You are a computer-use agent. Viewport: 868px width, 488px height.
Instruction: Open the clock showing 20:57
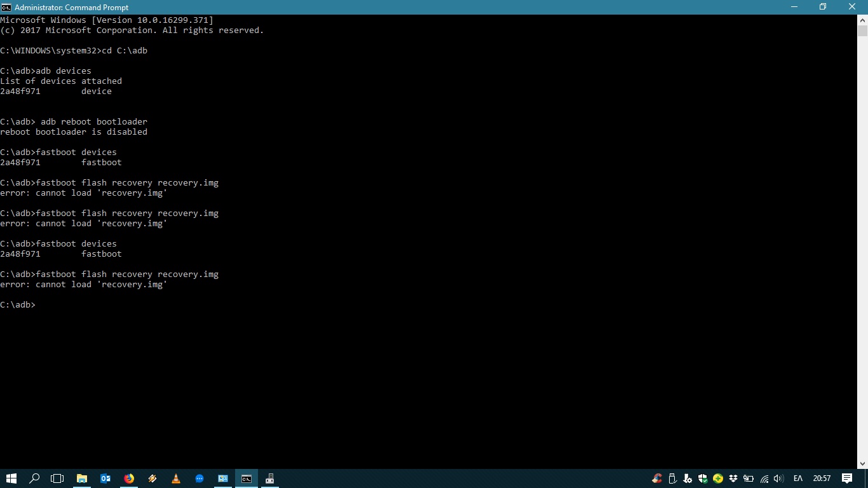(x=822, y=478)
